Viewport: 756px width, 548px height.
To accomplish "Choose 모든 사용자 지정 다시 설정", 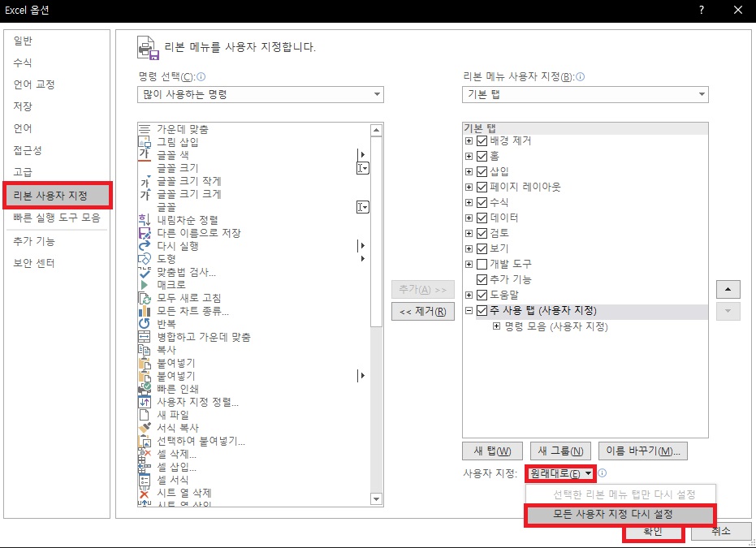I will (620, 515).
